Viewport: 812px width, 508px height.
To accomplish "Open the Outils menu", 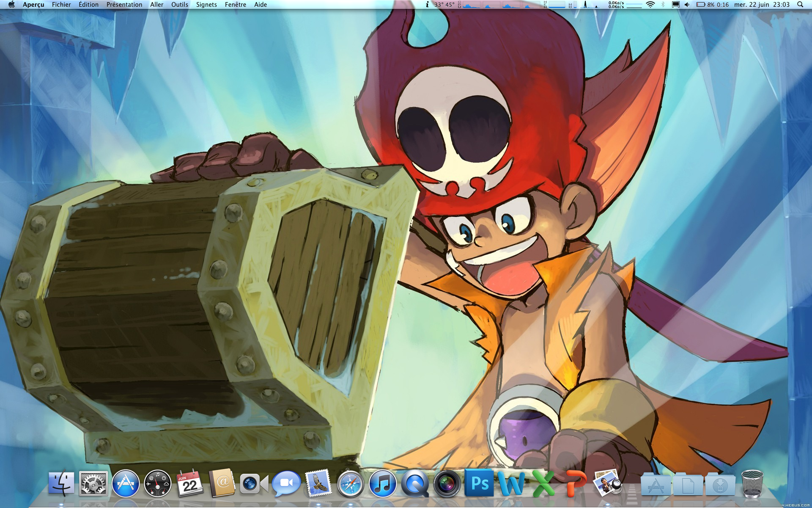I will pos(179,5).
